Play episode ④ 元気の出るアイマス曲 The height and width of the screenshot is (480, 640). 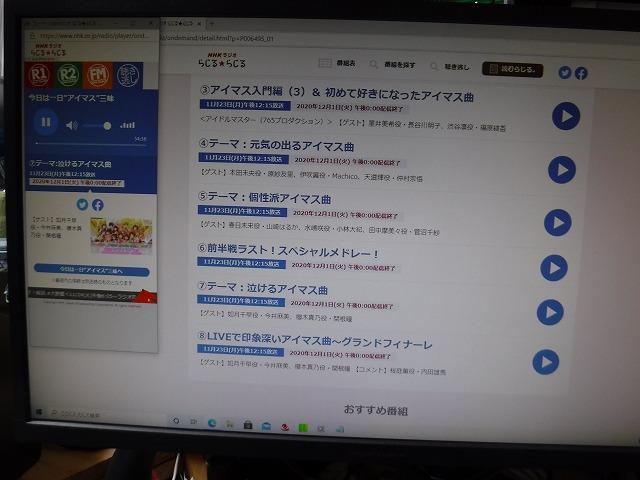click(x=562, y=170)
